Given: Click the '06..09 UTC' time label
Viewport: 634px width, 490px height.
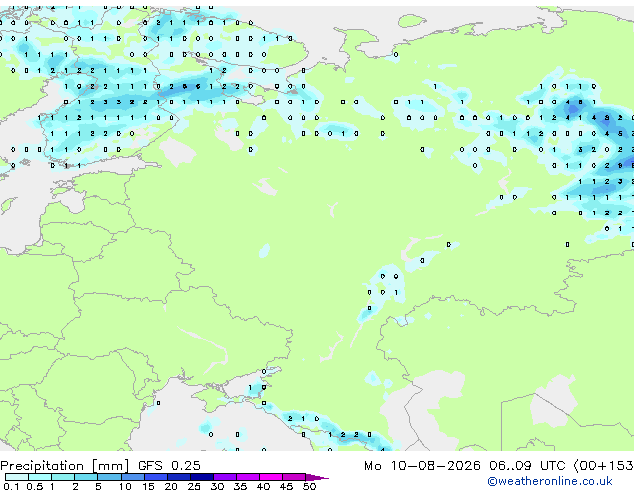Looking at the screenshot, I should click(x=527, y=466).
